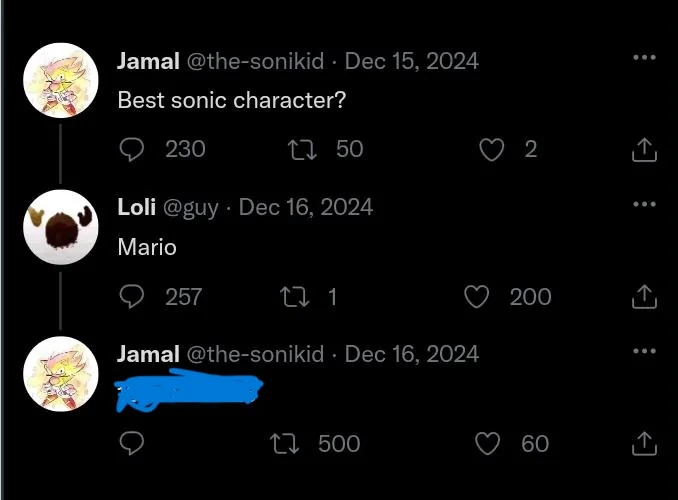Like Loli's "Mario" tweet
Viewport: 678px width, 500px height.
tap(476, 297)
